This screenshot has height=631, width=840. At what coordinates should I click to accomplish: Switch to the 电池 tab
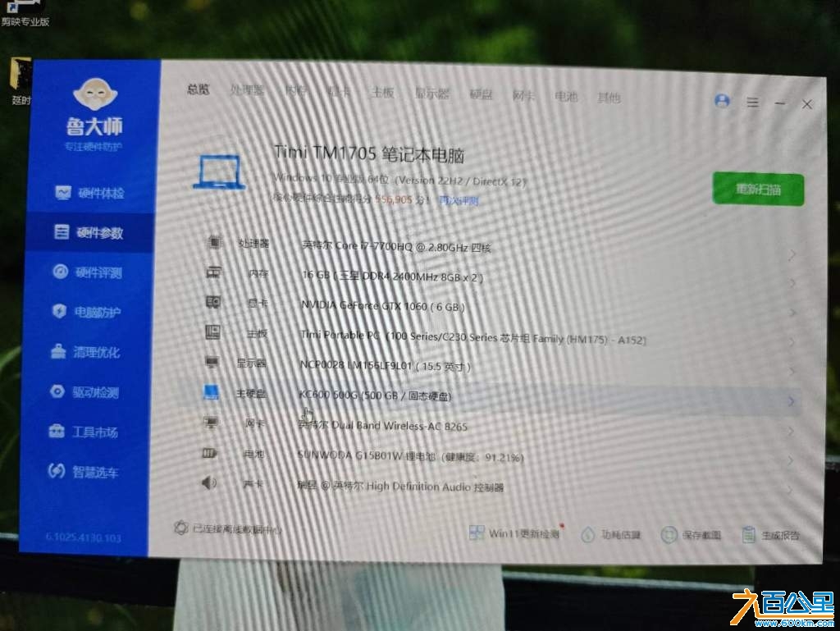(566, 97)
